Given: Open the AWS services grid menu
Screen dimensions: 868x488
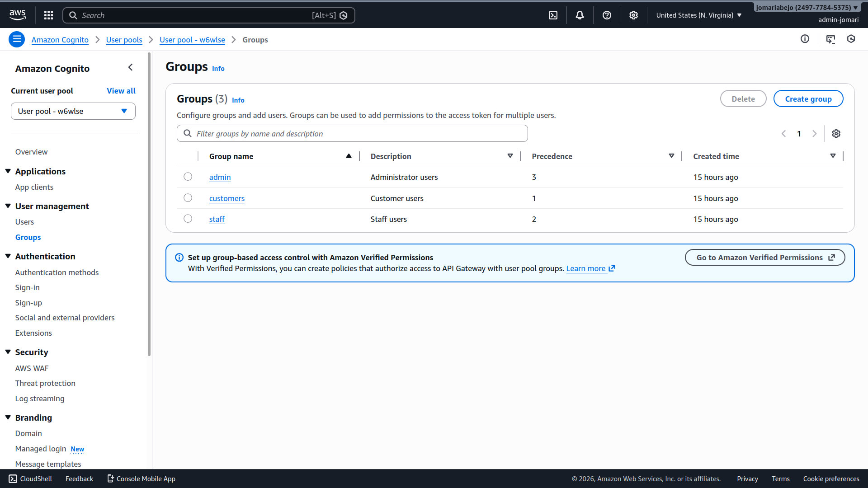Looking at the screenshot, I should 48,15.
